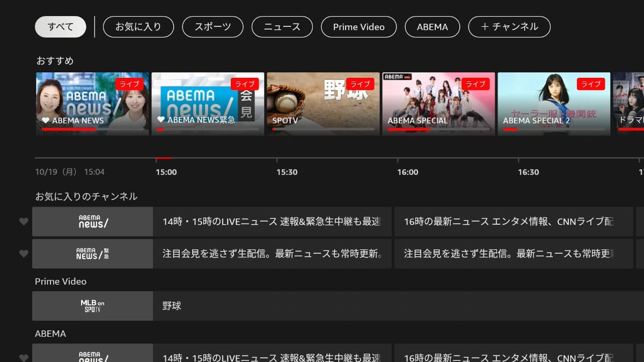Select ABEMA news logo under ABEMA section
Image resolution: width=644 pixels, height=362 pixels.
(92, 353)
